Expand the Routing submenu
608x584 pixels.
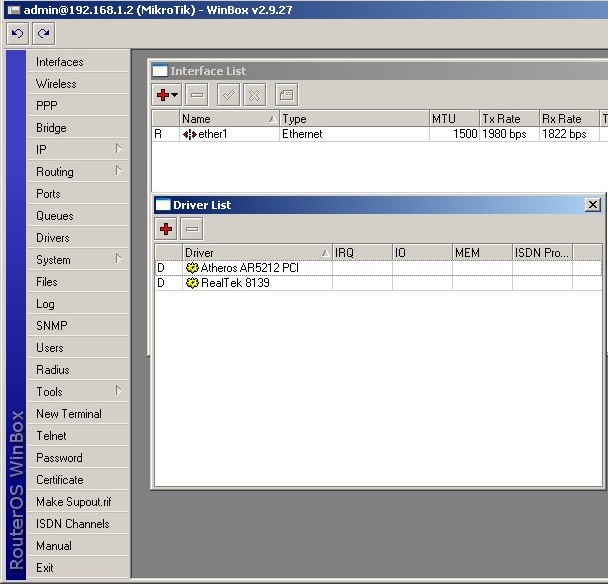pos(78,172)
